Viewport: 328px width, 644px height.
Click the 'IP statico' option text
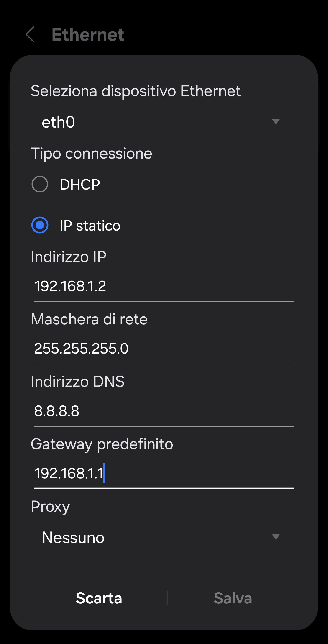pyautogui.click(x=90, y=226)
